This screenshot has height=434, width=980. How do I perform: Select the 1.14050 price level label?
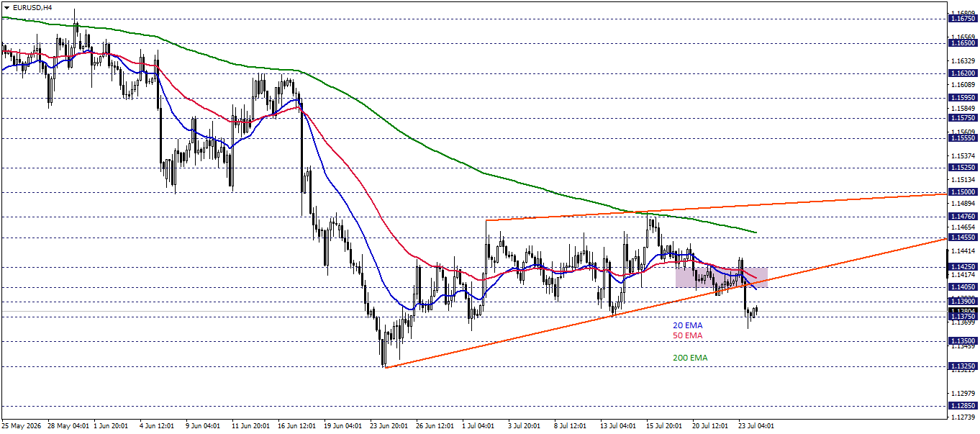[963, 286]
